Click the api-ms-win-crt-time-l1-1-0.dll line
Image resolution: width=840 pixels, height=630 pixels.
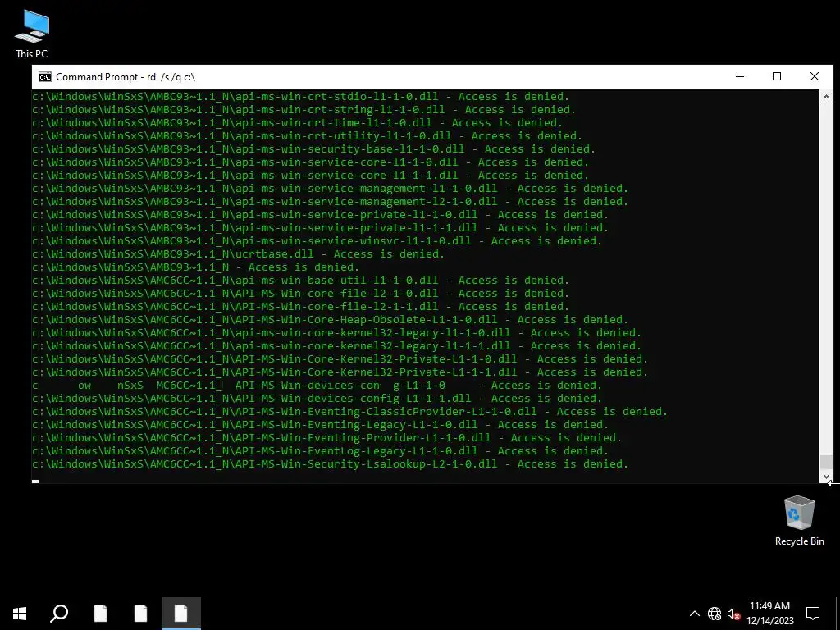point(297,123)
